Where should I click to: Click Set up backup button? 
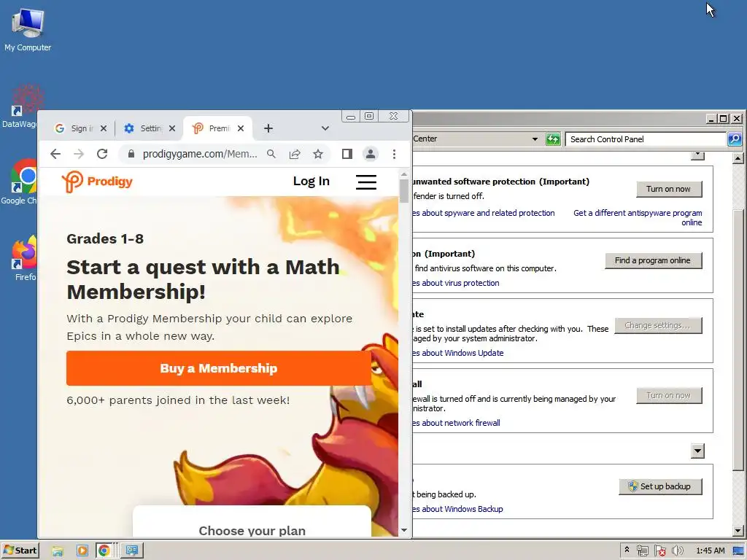[659, 486]
